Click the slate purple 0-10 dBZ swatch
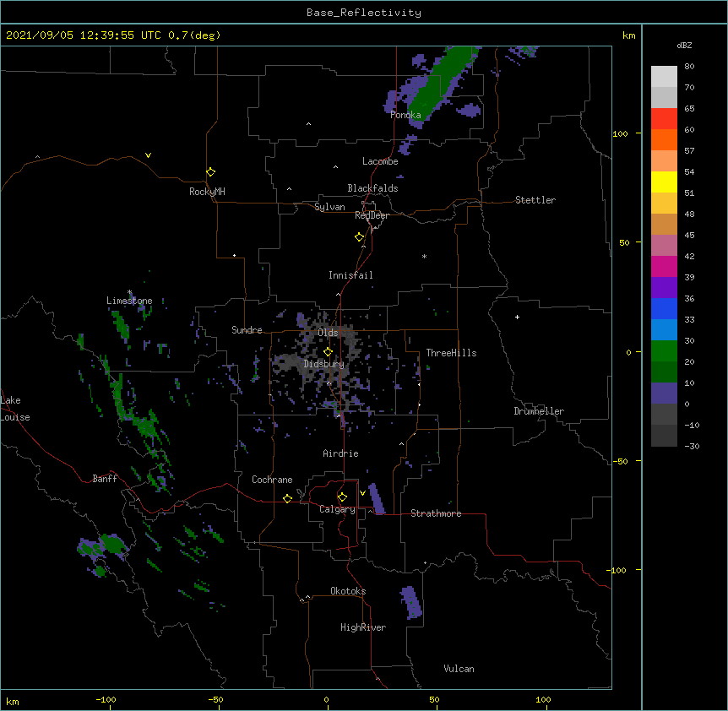 [x=664, y=393]
